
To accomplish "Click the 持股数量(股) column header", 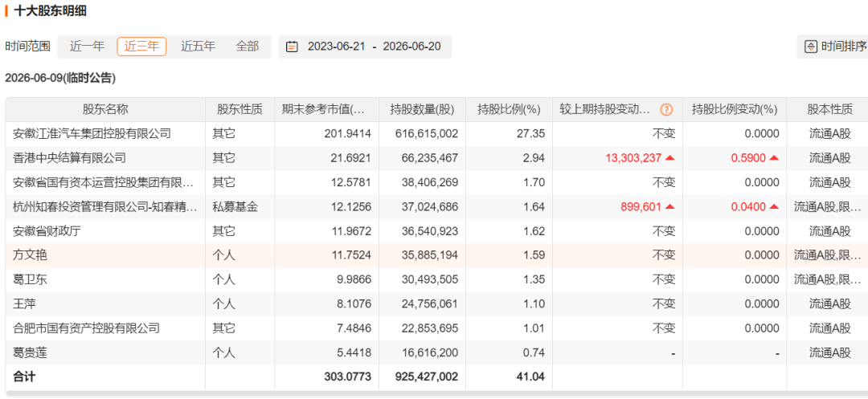I will point(422,109).
